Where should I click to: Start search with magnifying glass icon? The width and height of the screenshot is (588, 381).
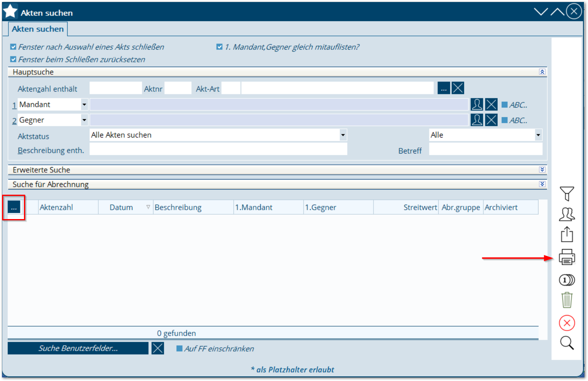566,343
